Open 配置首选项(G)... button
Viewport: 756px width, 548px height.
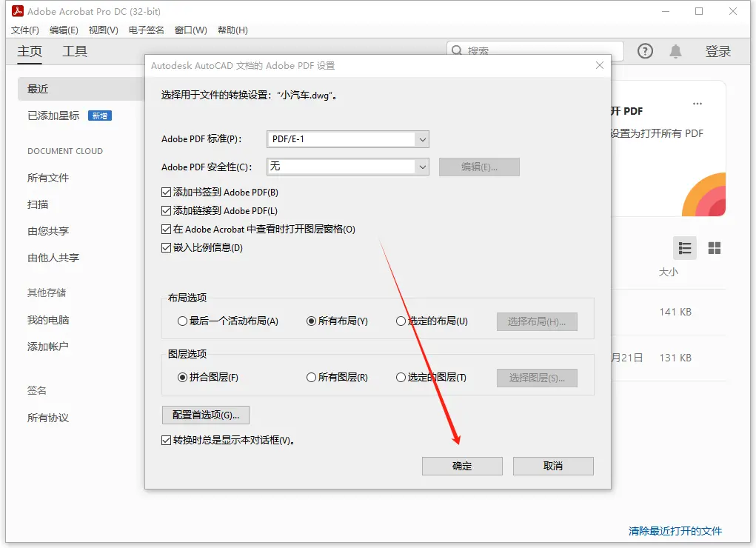point(206,415)
